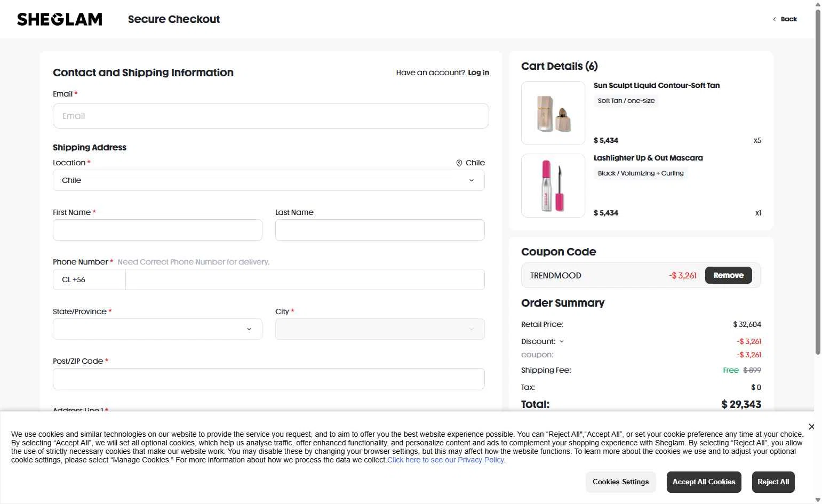Image resolution: width=822 pixels, height=504 pixels.
Task: Open the State/Province dropdown
Action: click(x=157, y=329)
